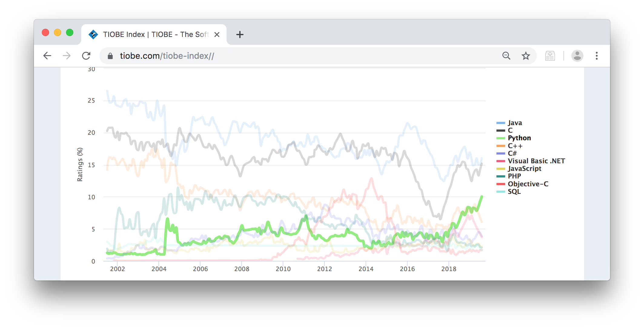Click the forward navigation arrow

pos(67,56)
